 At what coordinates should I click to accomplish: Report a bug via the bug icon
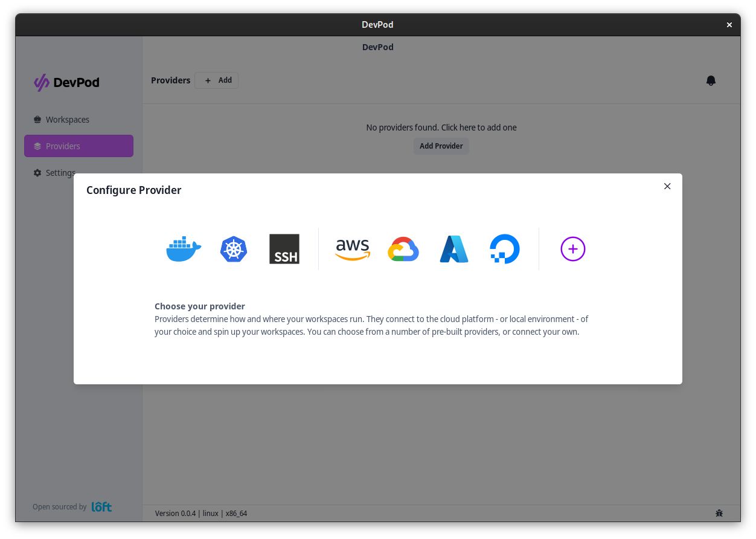point(719,513)
